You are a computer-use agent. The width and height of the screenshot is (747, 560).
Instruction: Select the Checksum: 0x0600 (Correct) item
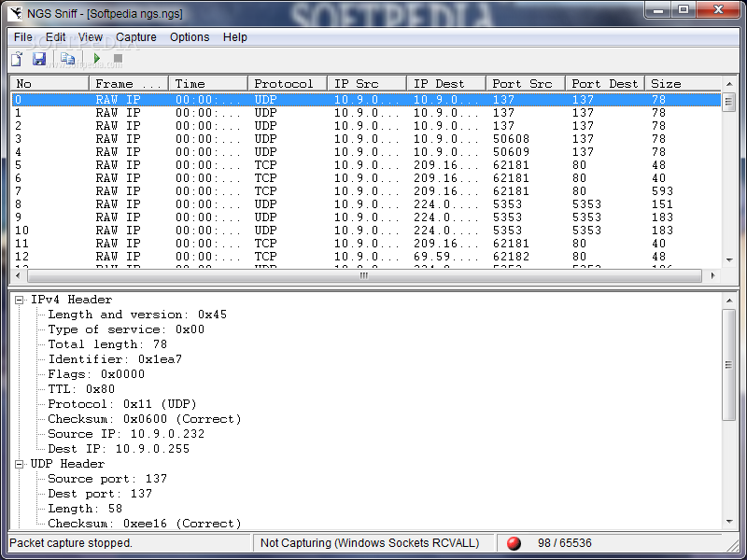tap(145, 419)
